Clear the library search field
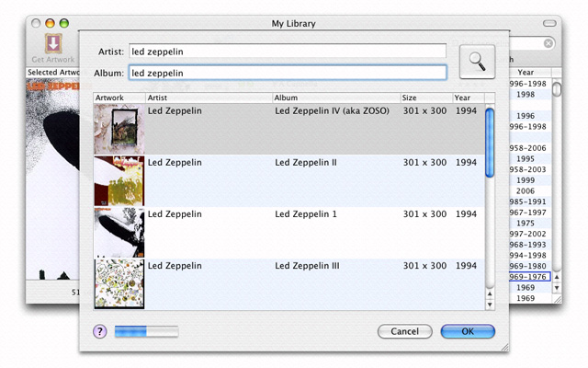The image size is (588, 368). [548, 43]
